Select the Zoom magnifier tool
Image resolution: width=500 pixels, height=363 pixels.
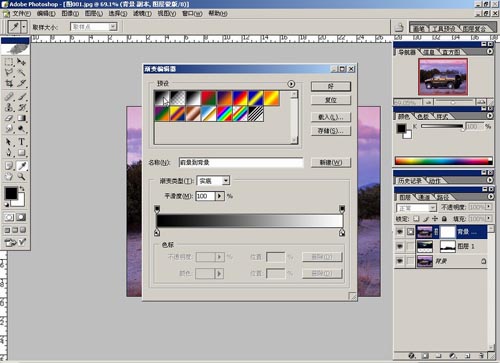pyautogui.click(x=22, y=176)
